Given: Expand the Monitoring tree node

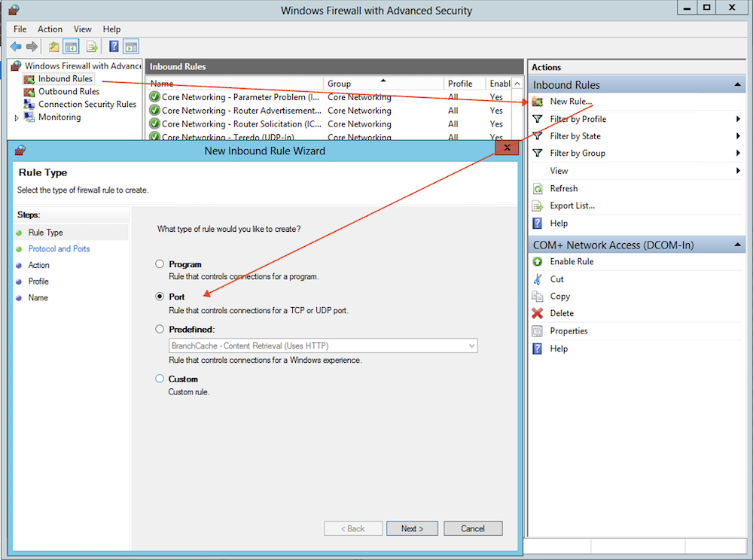Looking at the screenshot, I should click(17, 118).
